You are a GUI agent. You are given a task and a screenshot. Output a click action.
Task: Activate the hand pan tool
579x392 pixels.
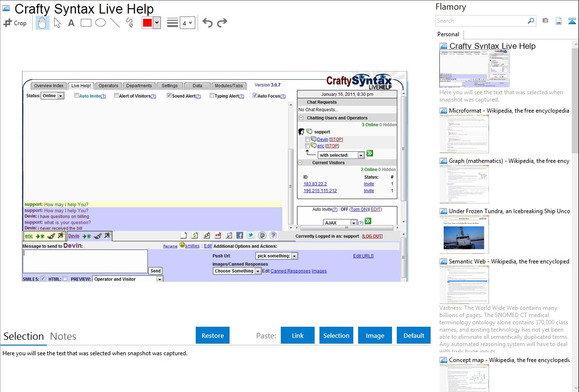(43, 23)
